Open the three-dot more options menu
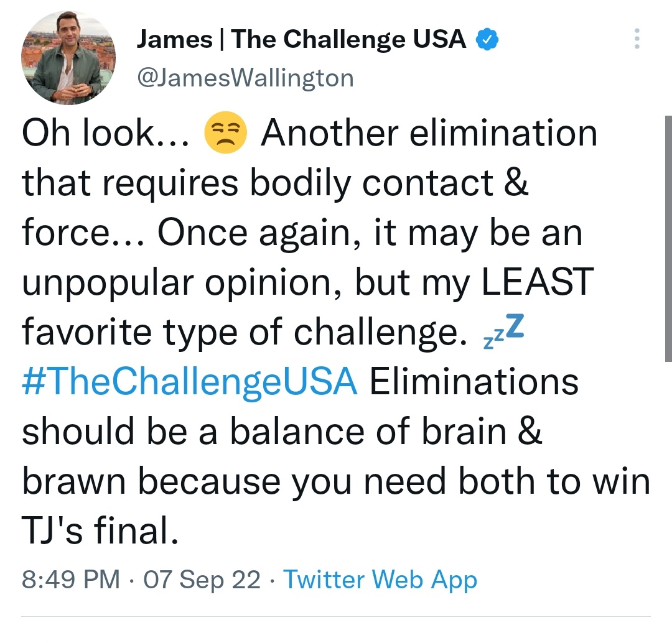Viewport: 672px width, 643px height. (x=637, y=39)
